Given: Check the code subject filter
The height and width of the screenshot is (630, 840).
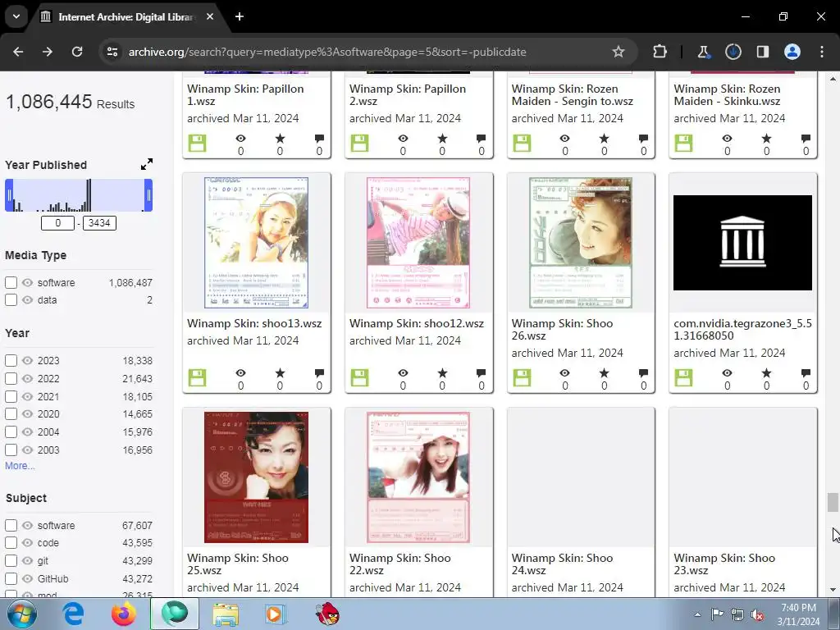Looking at the screenshot, I should [x=11, y=543].
